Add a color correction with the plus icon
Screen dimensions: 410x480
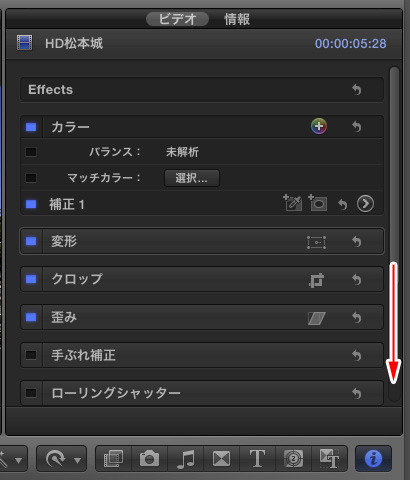pyautogui.click(x=319, y=126)
